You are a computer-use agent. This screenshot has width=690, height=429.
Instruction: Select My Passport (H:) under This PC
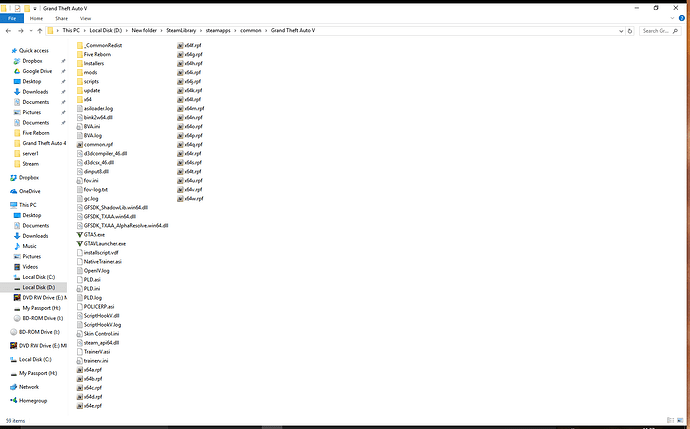pyautogui.click(x=37, y=308)
